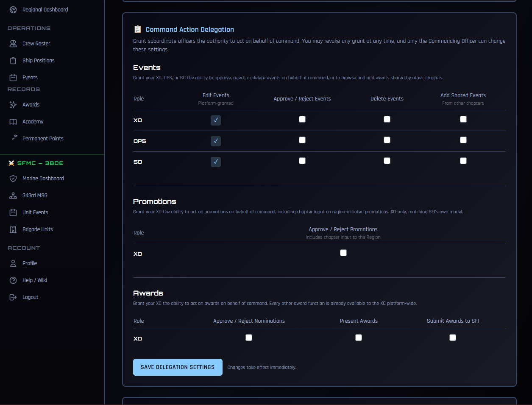This screenshot has width=532, height=405.
Task: Enable Add Shared Events for XO
Action: 463,119
